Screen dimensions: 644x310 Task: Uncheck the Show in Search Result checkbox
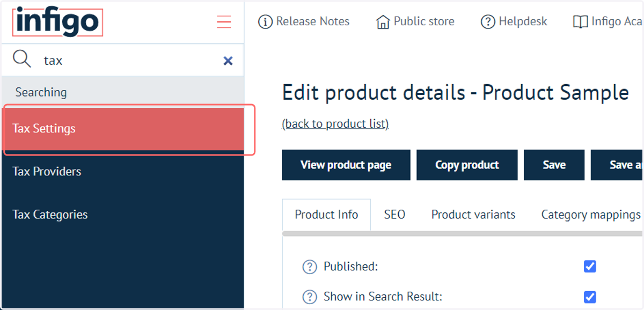click(590, 297)
